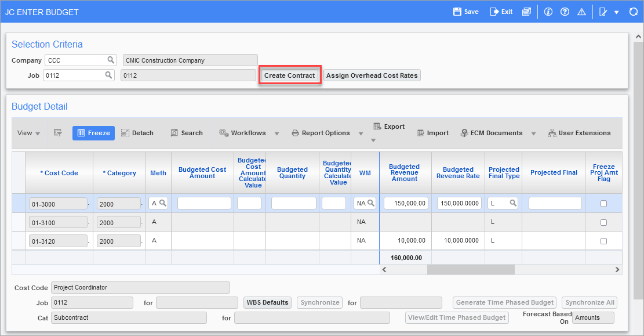Click the Create Contract button
The image size is (644, 336).
click(x=290, y=75)
